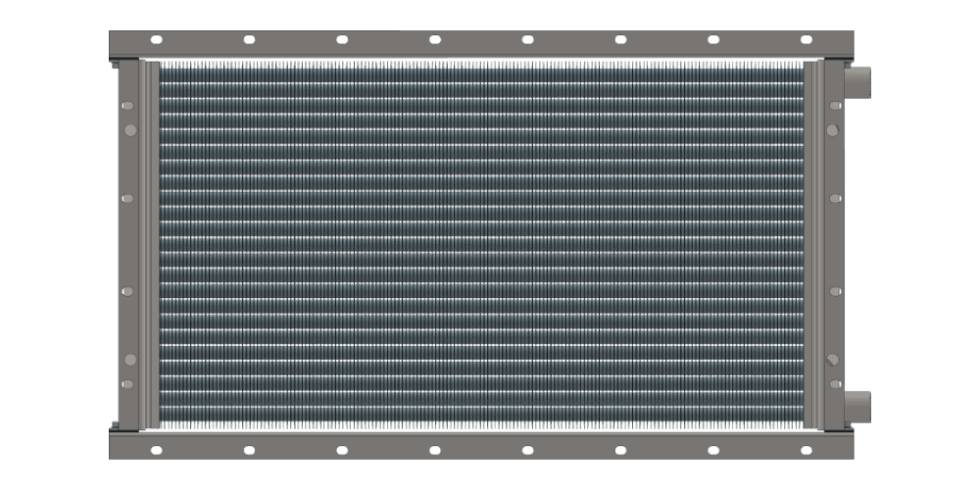Select the right vertical header tube

tap(815, 245)
